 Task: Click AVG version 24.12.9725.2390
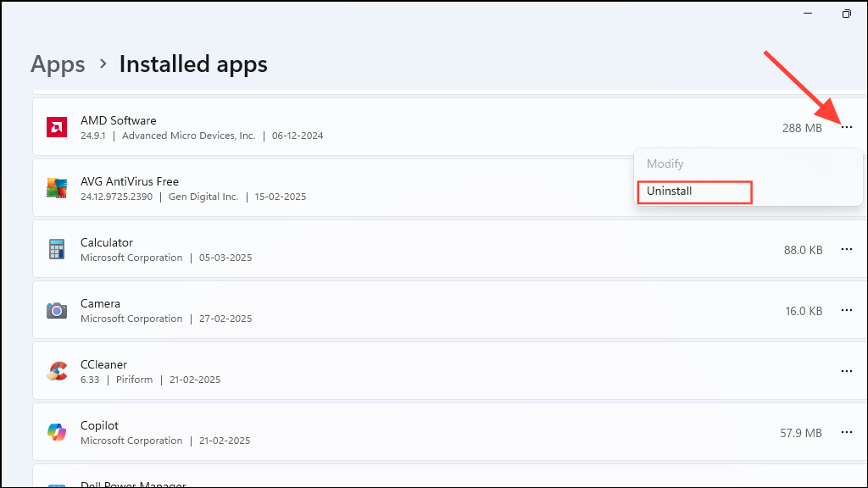(x=116, y=197)
